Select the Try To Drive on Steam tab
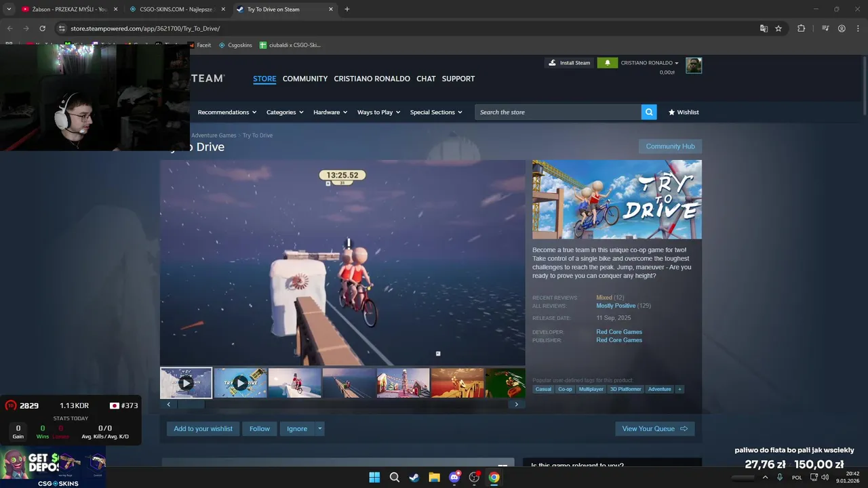The height and width of the screenshot is (488, 868). click(x=285, y=9)
